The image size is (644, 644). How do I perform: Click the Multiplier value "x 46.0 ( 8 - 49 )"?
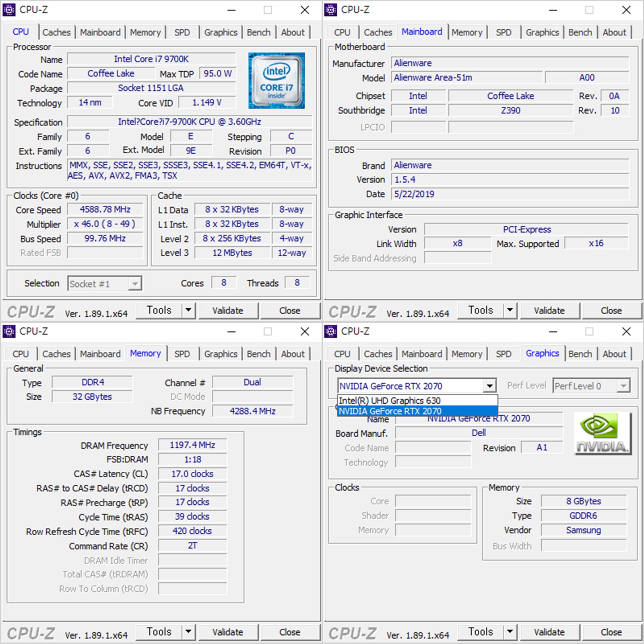105,224
